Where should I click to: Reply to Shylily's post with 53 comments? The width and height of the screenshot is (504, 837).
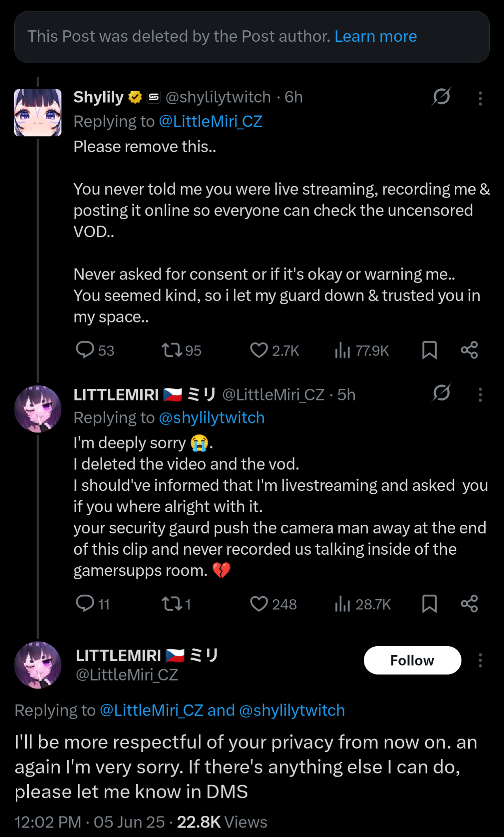(x=85, y=350)
